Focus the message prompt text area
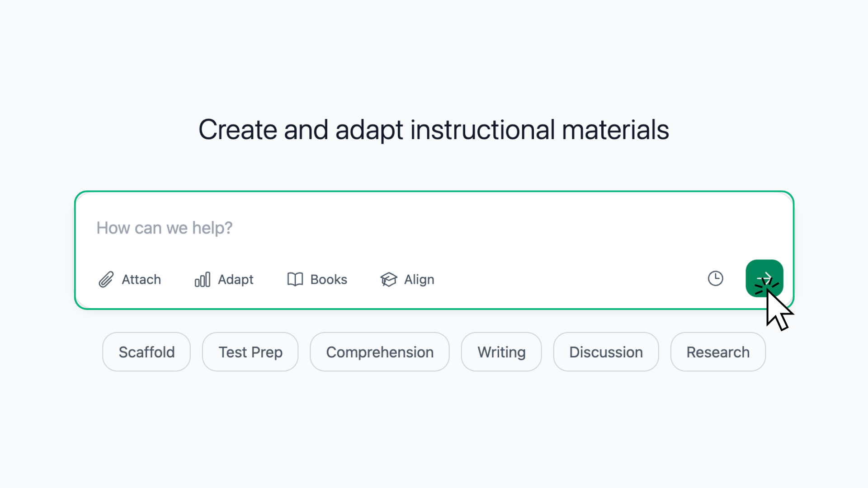 coord(434,228)
